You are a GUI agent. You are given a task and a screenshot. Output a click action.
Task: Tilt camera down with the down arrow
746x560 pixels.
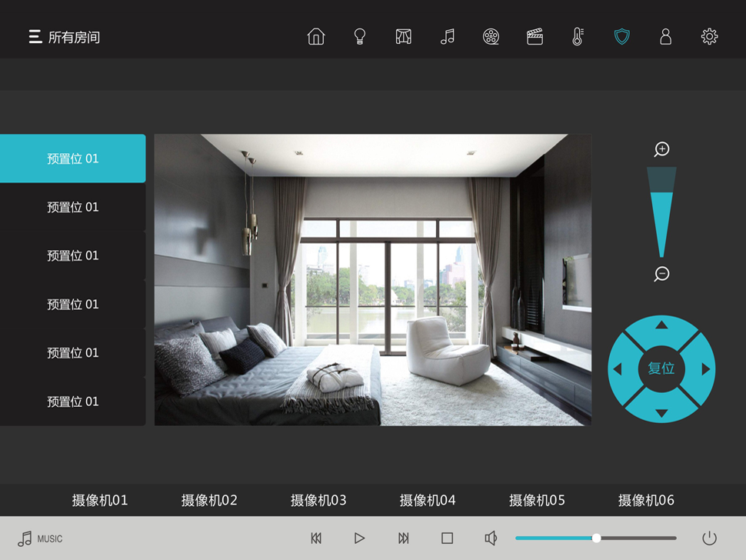point(661,413)
